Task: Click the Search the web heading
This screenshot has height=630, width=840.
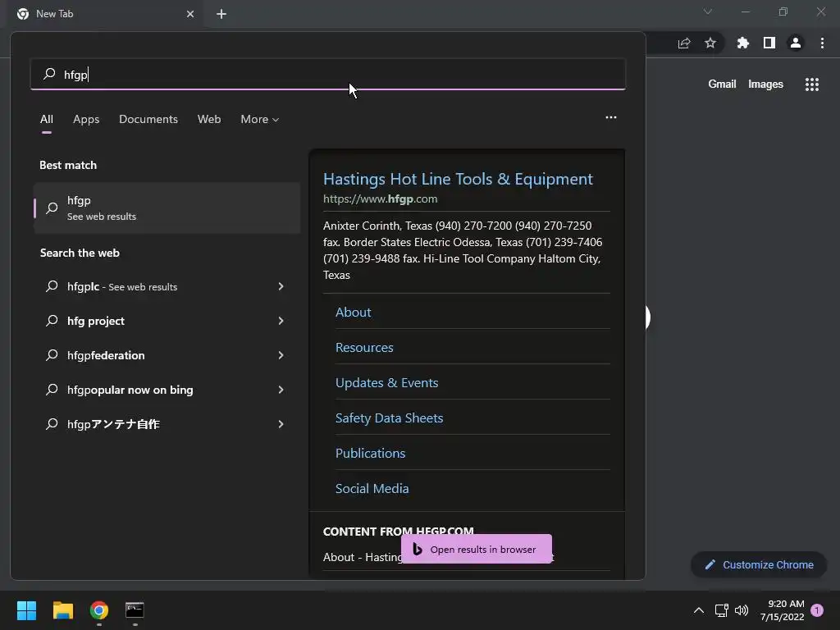Action: [x=80, y=253]
